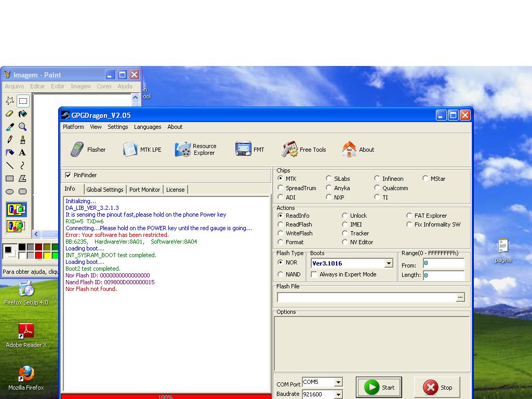This screenshot has height=399, width=532.
Task: Open the Baudrate dropdown
Action: [338, 394]
